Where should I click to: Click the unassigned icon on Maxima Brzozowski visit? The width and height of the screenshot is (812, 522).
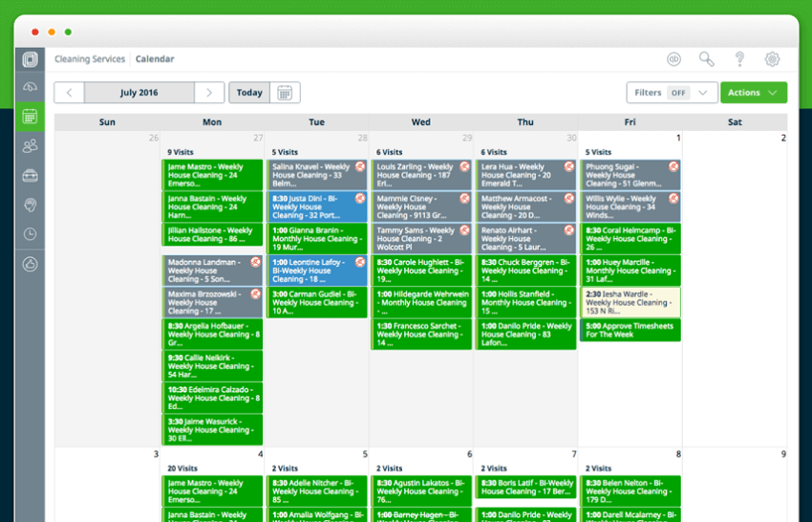tap(255, 294)
